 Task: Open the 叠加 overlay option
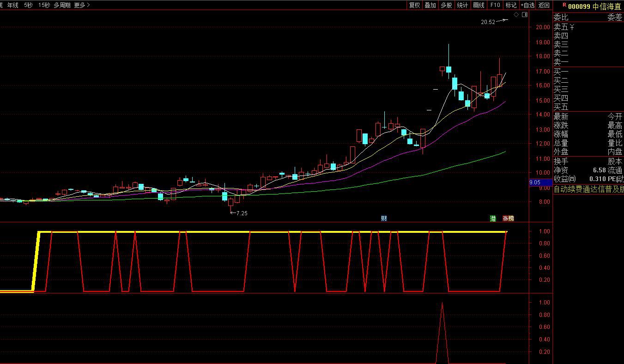pyautogui.click(x=430, y=5)
